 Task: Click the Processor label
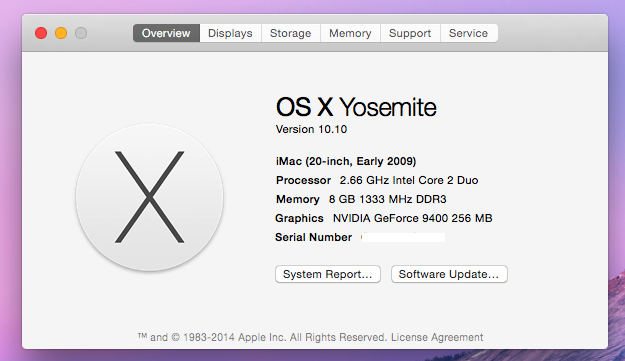[x=303, y=180]
